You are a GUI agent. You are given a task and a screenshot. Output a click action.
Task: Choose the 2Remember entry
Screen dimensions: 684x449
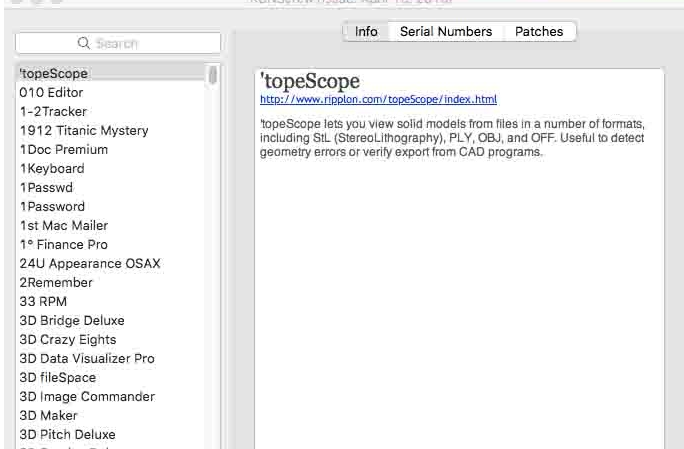point(111,282)
